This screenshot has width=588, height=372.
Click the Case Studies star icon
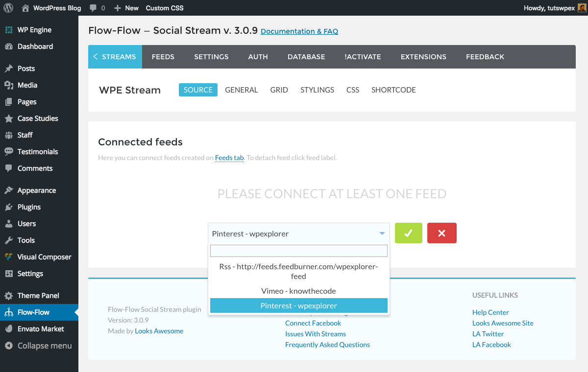coord(8,118)
